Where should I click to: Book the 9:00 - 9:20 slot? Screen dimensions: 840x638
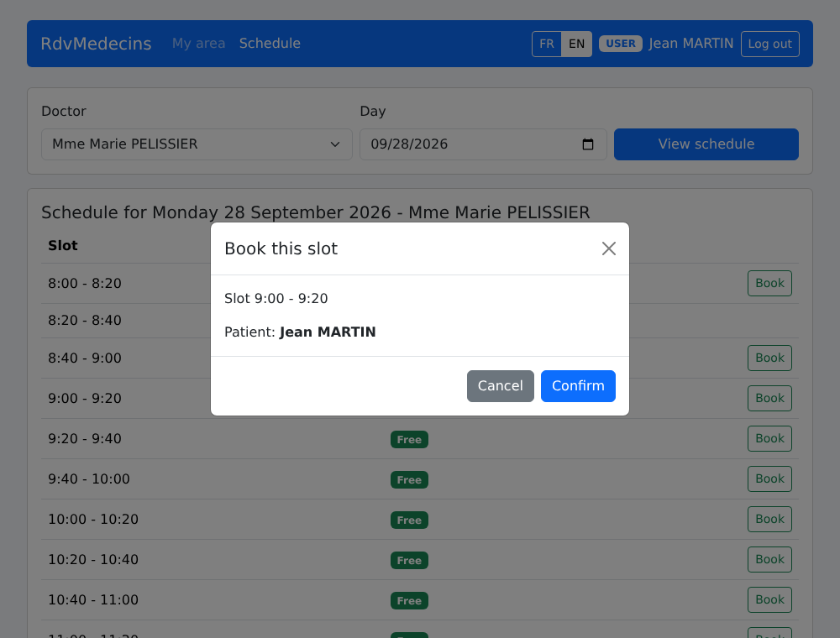769,398
